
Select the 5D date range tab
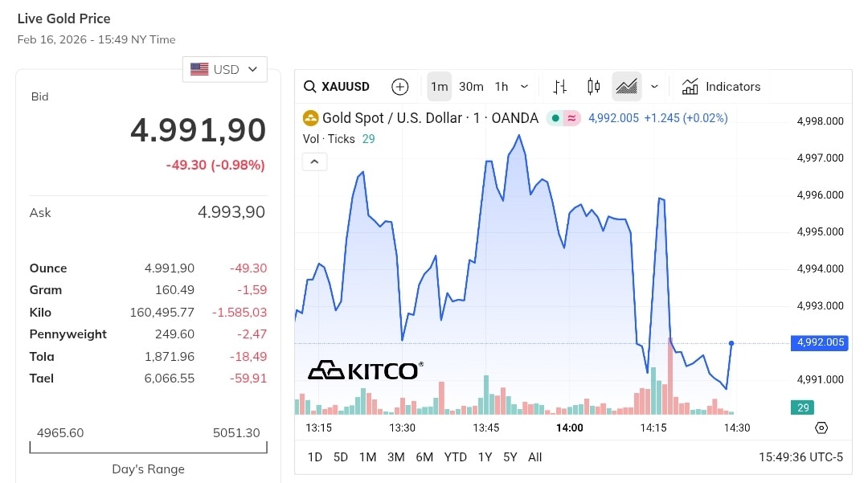341,457
